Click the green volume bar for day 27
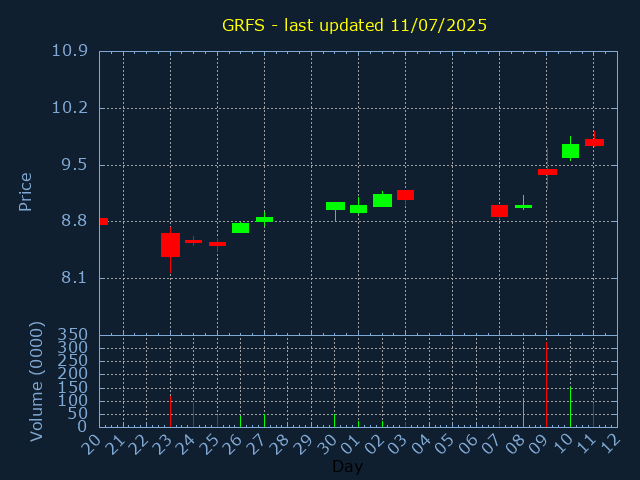This screenshot has width=640, height=480. pos(264,421)
